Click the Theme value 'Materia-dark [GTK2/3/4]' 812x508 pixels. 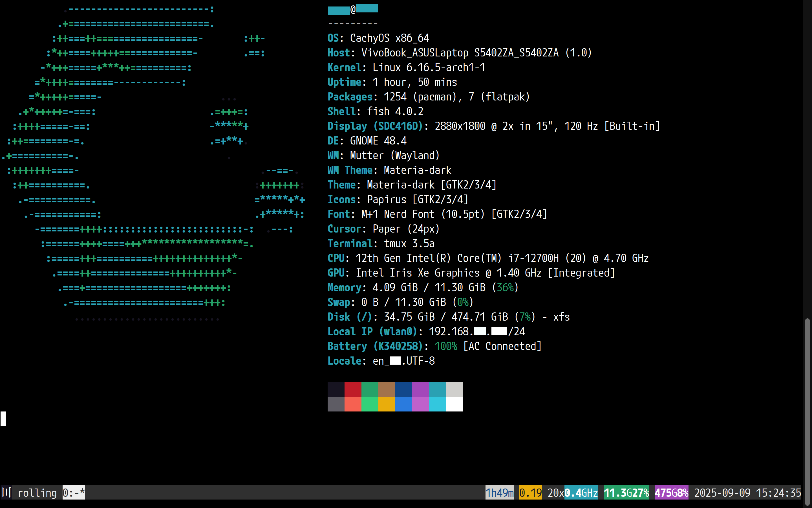click(431, 185)
